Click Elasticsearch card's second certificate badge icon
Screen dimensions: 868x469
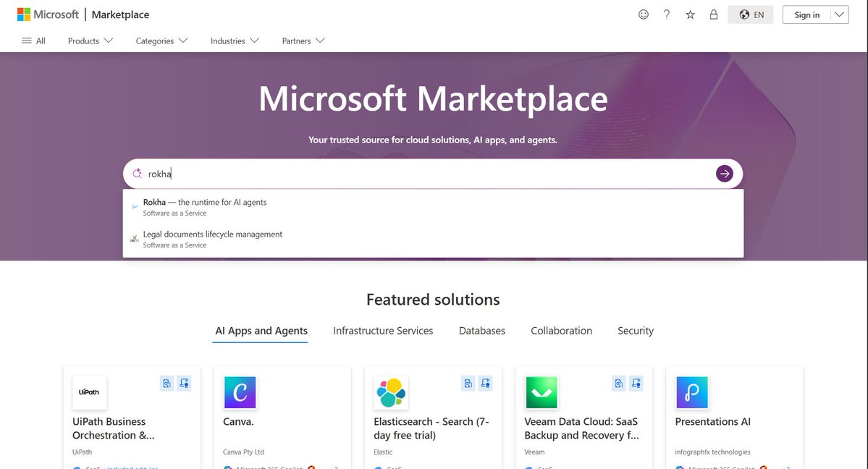click(486, 383)
